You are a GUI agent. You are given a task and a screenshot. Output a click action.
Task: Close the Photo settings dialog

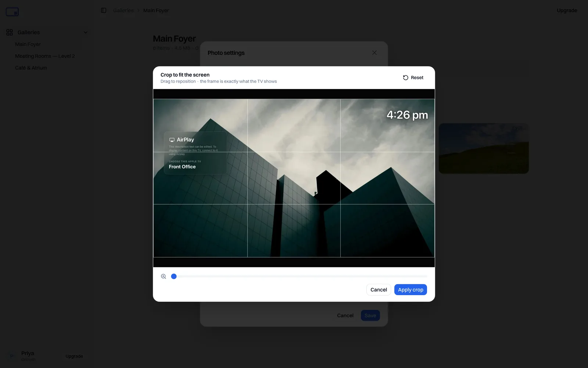pyautogui.click(x=374, y=53)
